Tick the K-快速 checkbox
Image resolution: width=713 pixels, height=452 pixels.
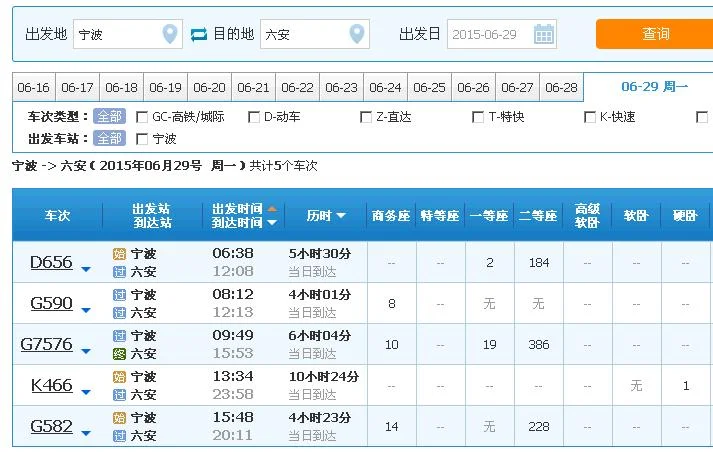(590, 117)
